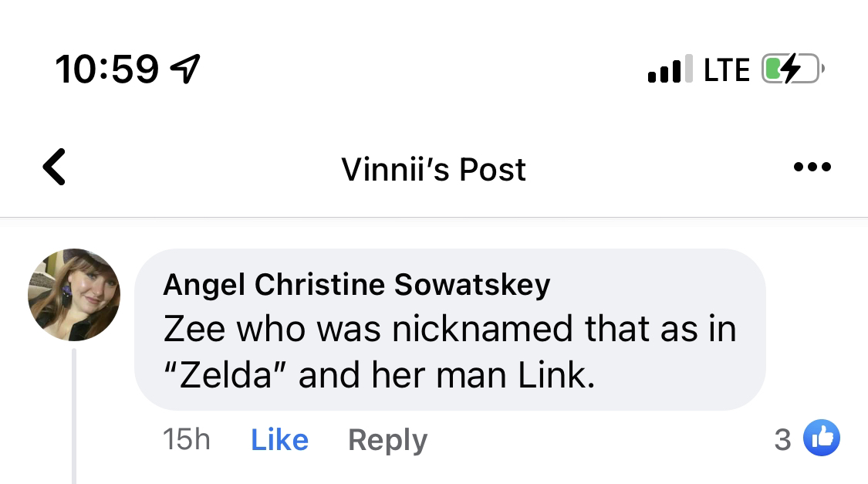Open Angel Christine Sowatskey's name link
Image resolution: width=868 pixels, height=484 pixels.
[x=356, y=285]
